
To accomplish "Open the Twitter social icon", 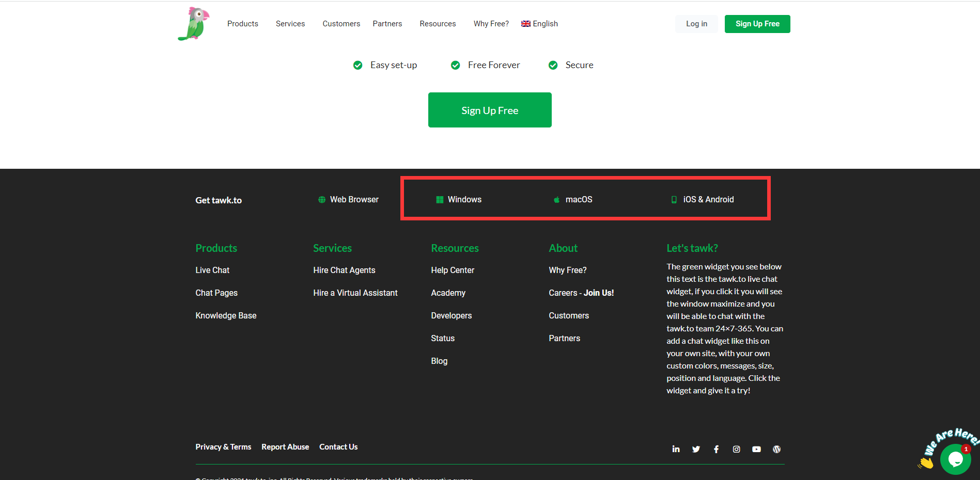I will [696, 449].
